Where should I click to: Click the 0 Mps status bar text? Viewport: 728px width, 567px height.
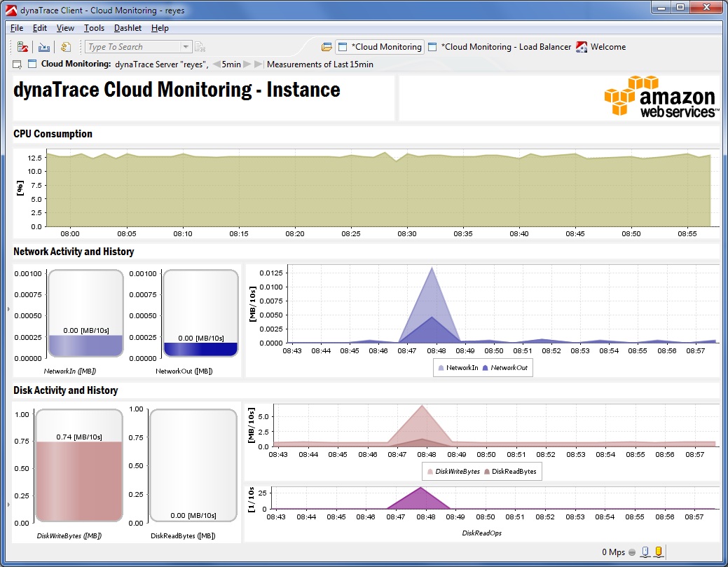(x=613, y=552)
